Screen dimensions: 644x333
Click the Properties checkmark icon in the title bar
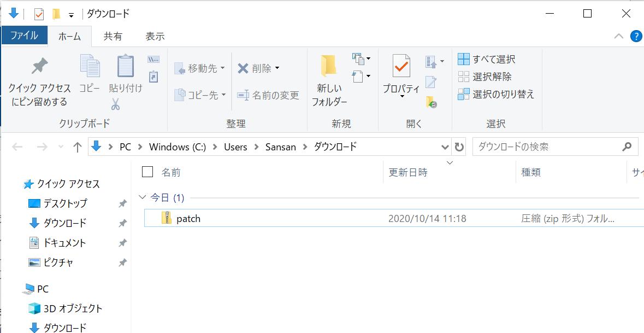[x=39, y=14]
